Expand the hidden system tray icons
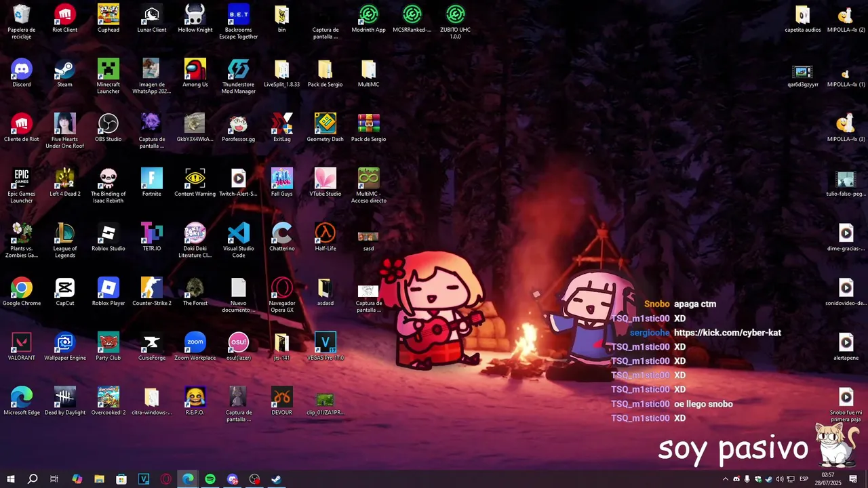The image size is (868, 488). [725, 479]
